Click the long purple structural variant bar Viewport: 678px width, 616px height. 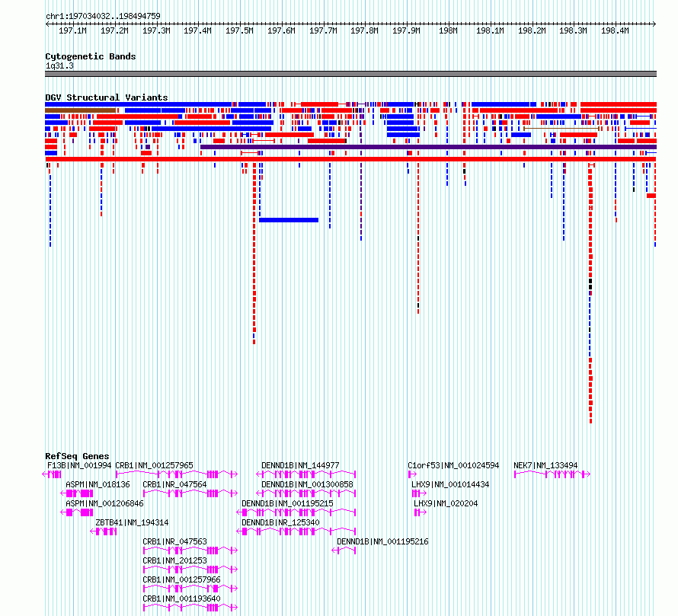428,147
